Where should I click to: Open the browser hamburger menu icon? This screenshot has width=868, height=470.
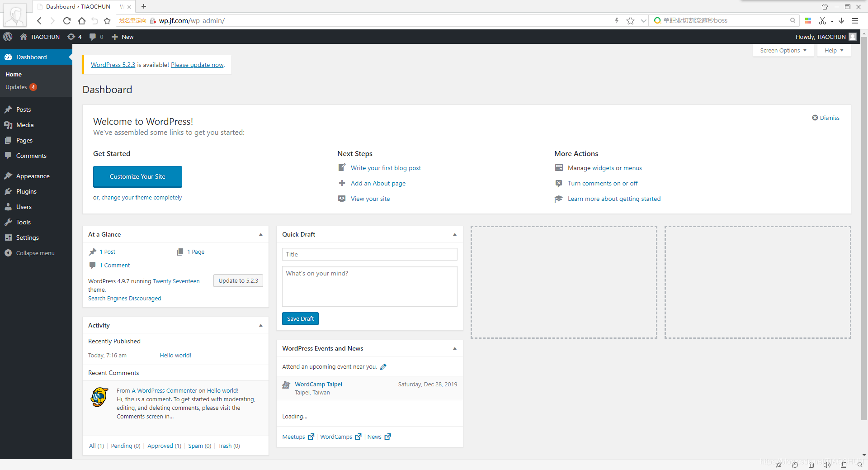855,20
